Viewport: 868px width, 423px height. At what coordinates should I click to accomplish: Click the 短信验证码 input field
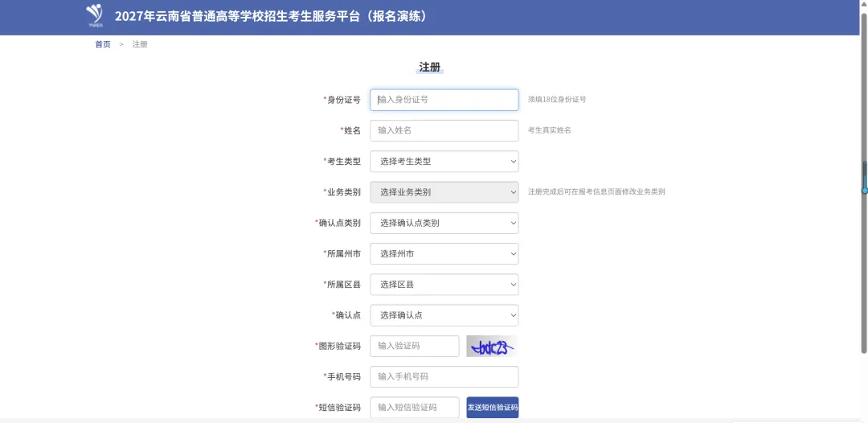415,408
